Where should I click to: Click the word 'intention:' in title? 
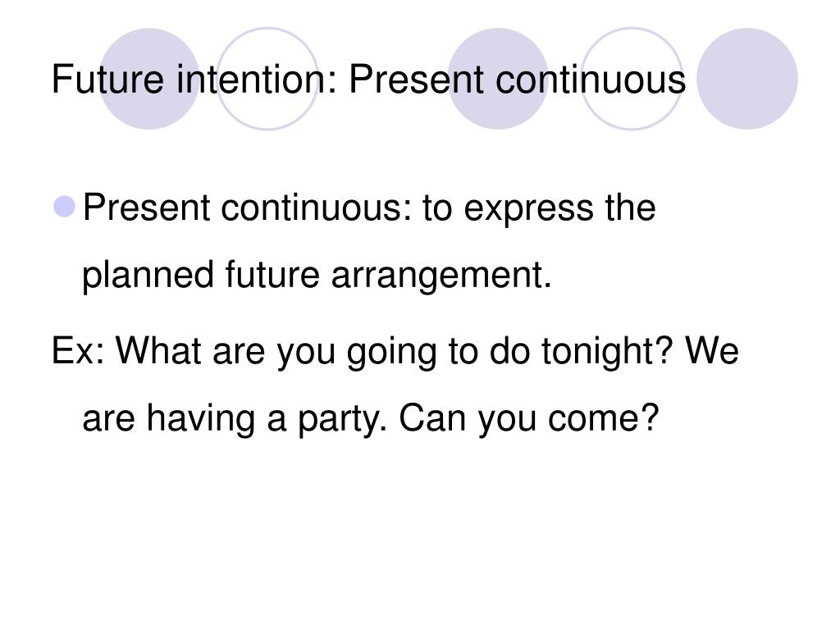(x=257, y=80)
